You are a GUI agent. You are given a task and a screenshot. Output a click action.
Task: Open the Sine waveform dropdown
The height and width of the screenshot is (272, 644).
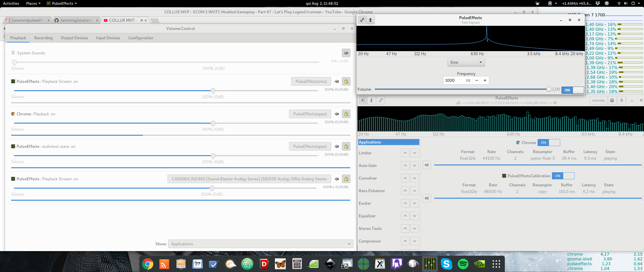[466, 62]
